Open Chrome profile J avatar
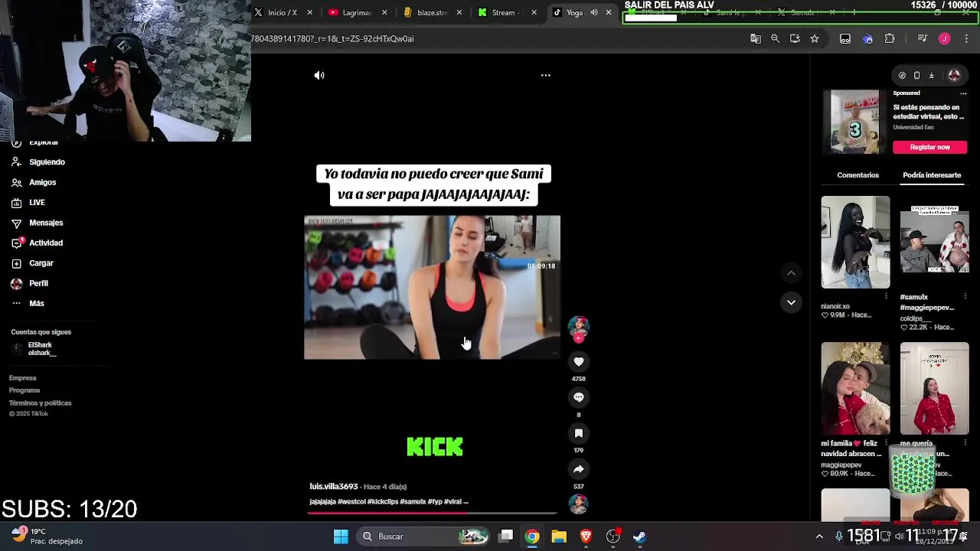The width and height of the screenshot is (980, 551). (945, 38)
